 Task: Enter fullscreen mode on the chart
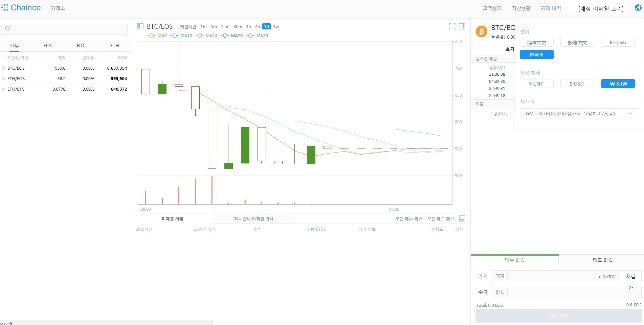pos(452,26)
